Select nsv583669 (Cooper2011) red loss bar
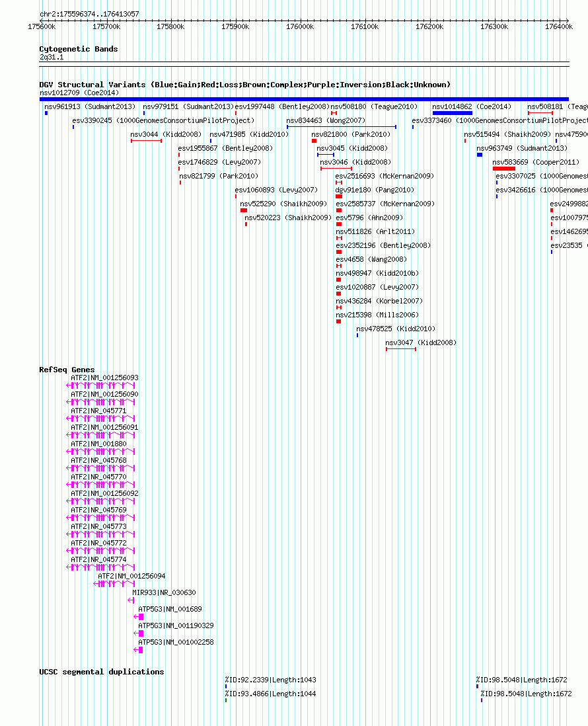588x726 pixels. point(504,169)
